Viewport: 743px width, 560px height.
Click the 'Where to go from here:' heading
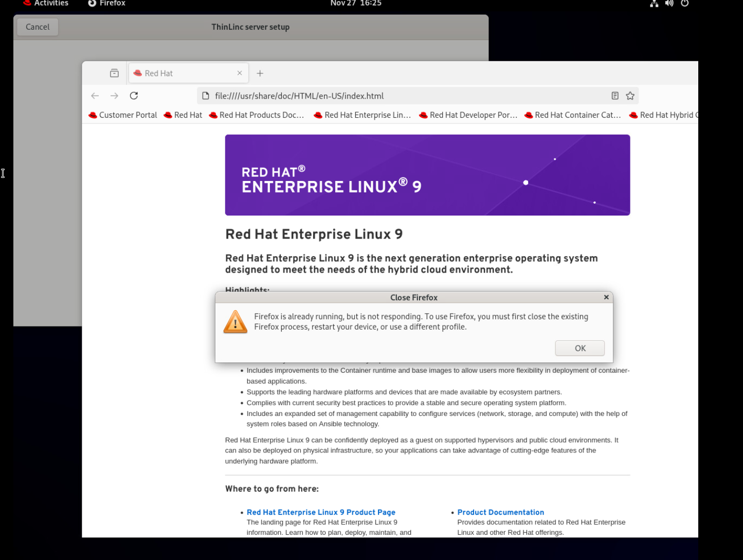[x=272, y=489]
